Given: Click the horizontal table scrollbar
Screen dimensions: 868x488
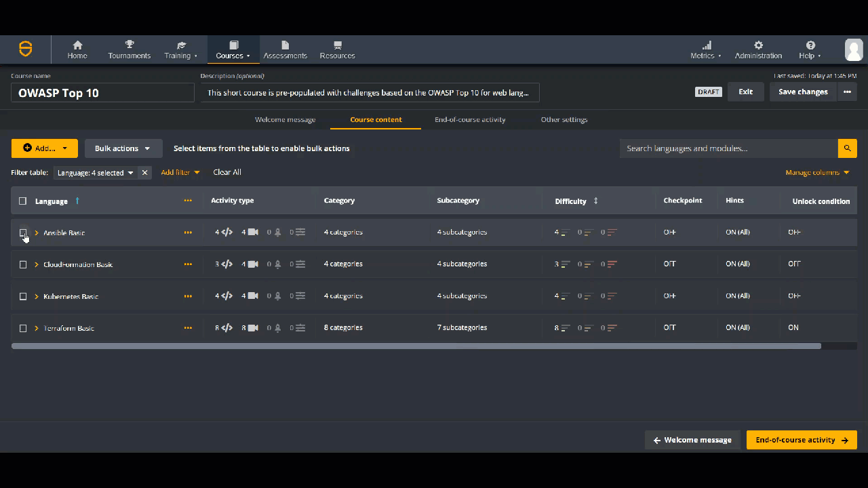Looking at the screenshot, I should click(x=416, y=346).
